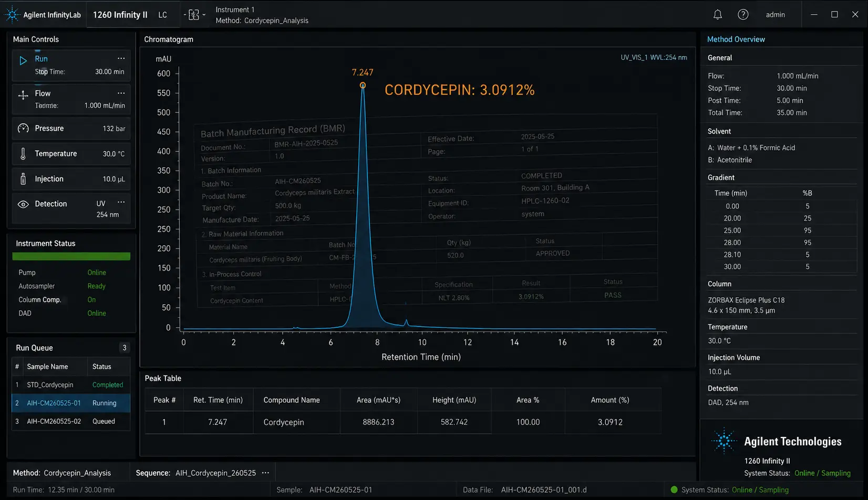
Task: Click the Pump Online status
Action: click(x=97, y=273)
